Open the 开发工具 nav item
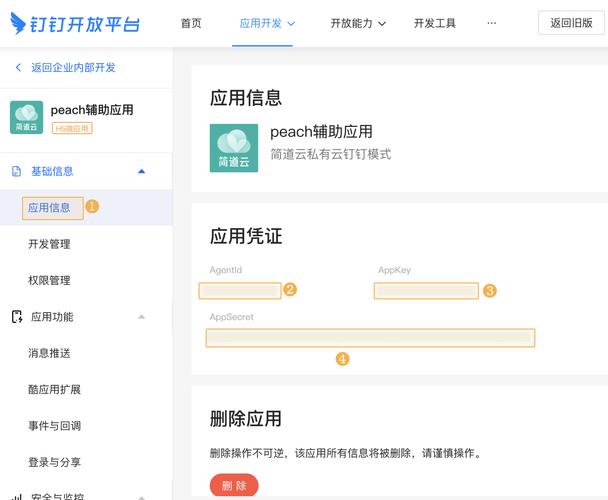The image size is (608, 500). tap(435, 23)
